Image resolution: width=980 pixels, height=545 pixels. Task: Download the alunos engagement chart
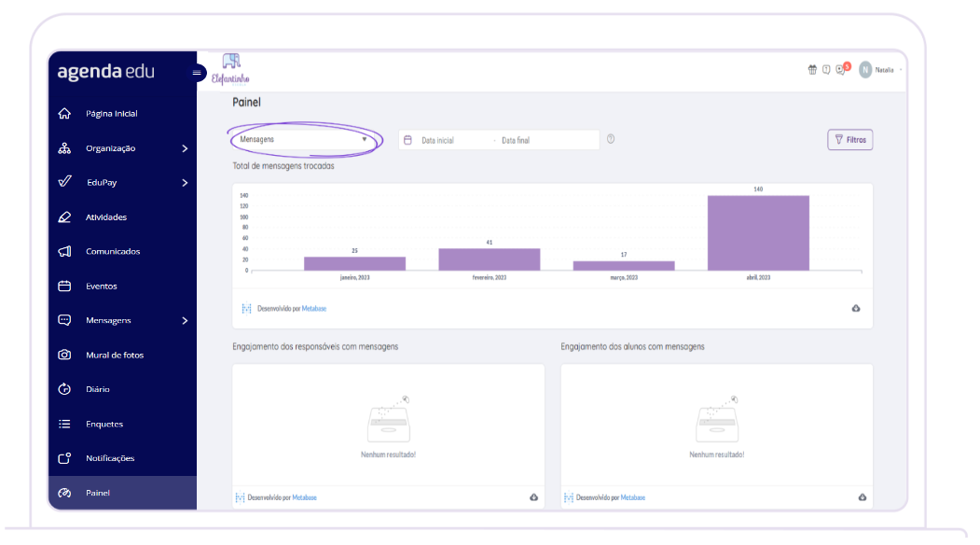pos(862,497)
